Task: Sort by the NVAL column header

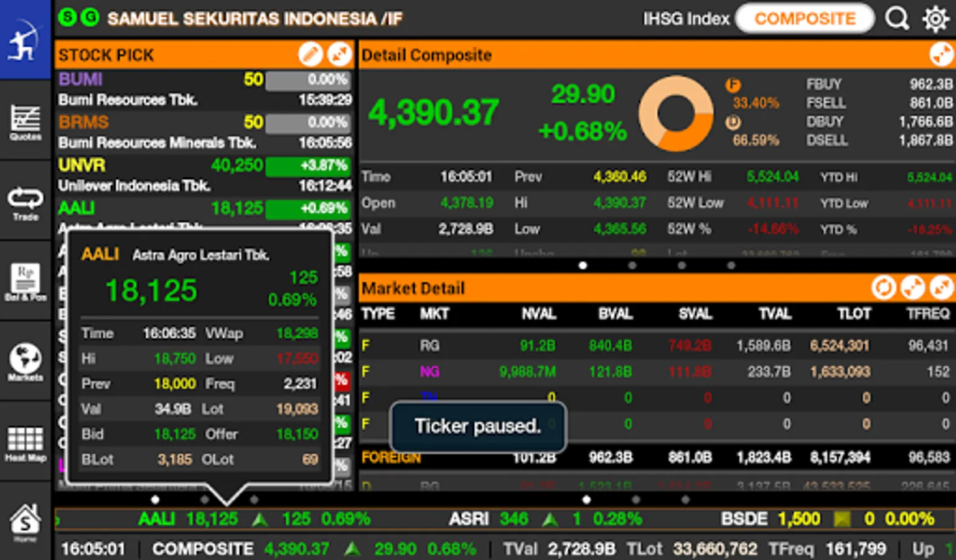Action: (x=539, y=314)
